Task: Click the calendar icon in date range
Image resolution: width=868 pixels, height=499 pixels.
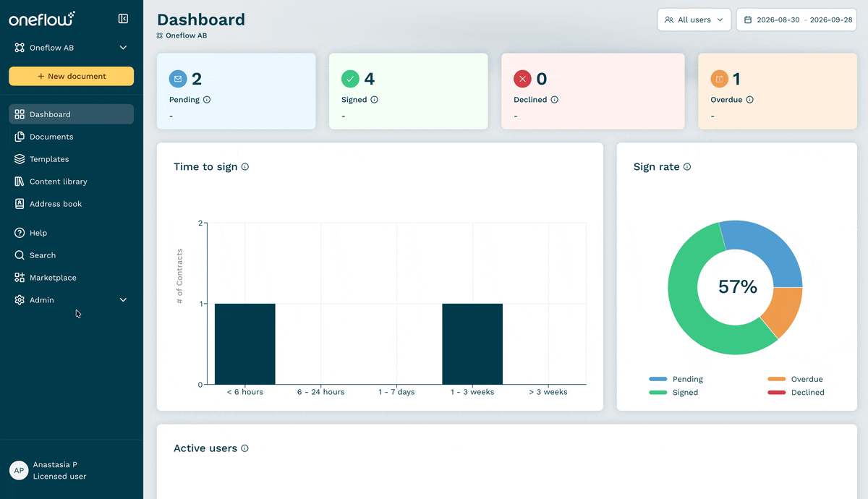Action: 748,20
